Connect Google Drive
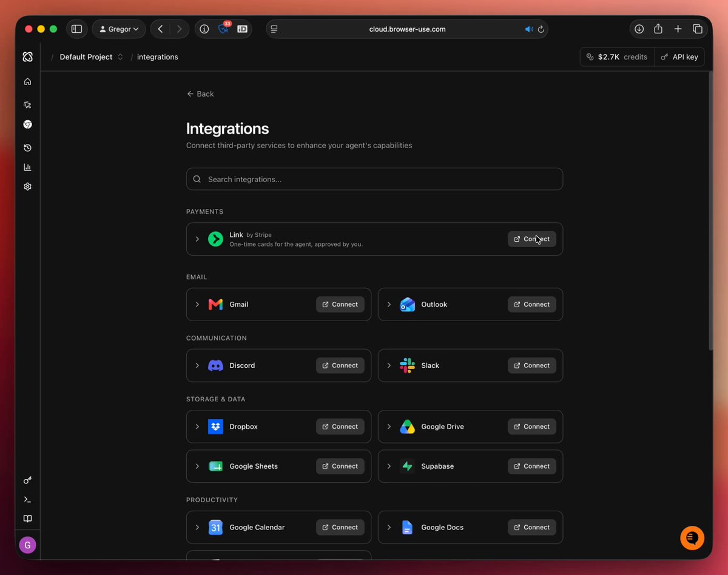 tap(531, 427)
